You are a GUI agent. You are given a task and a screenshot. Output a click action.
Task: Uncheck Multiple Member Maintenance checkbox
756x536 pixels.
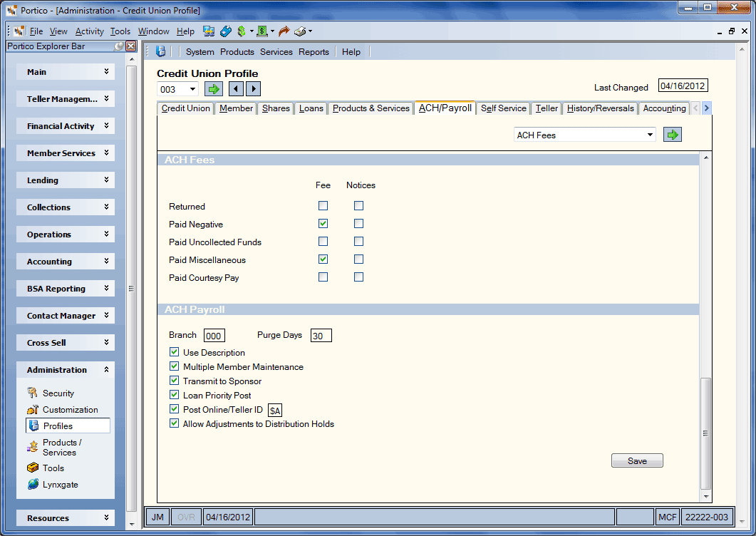tap(174, 366)
